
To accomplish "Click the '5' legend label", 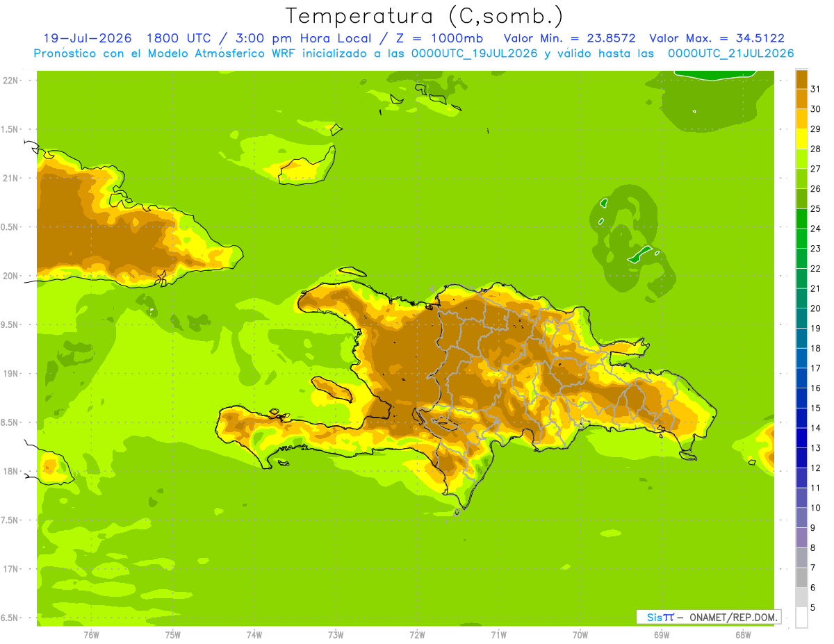I will tap(814, 607).
